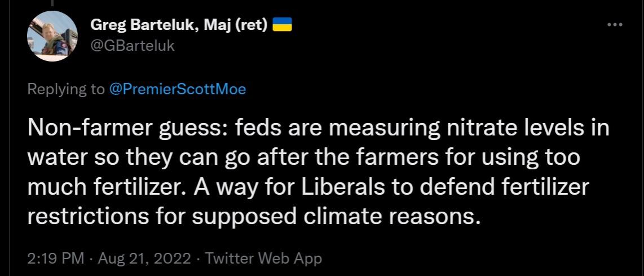Click the tweet line starting 'water so they'
Screen dimensions: 644x276
[96, 158]
